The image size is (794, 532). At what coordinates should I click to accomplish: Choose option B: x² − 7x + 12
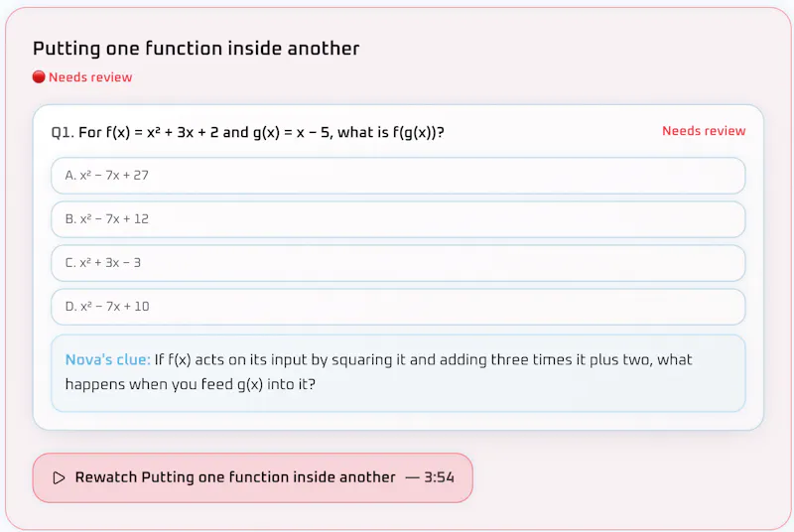click(398, 219)
